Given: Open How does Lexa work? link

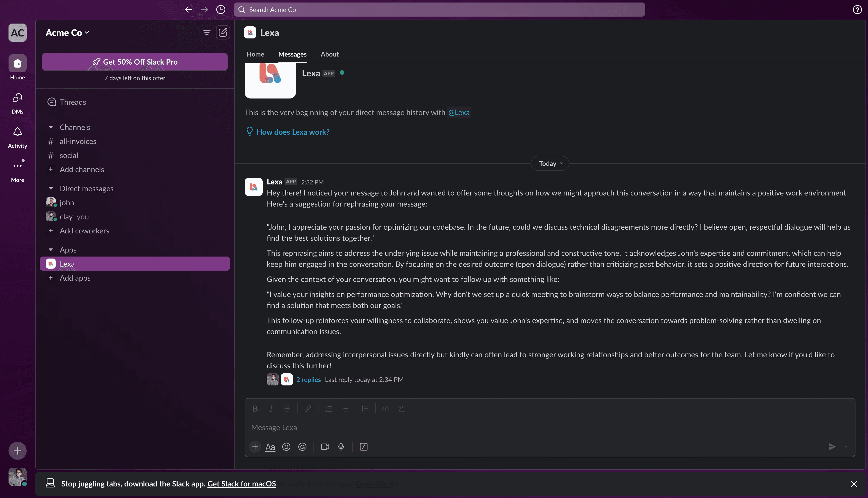Looking at the screenshot, I should [x=293, y=132].
